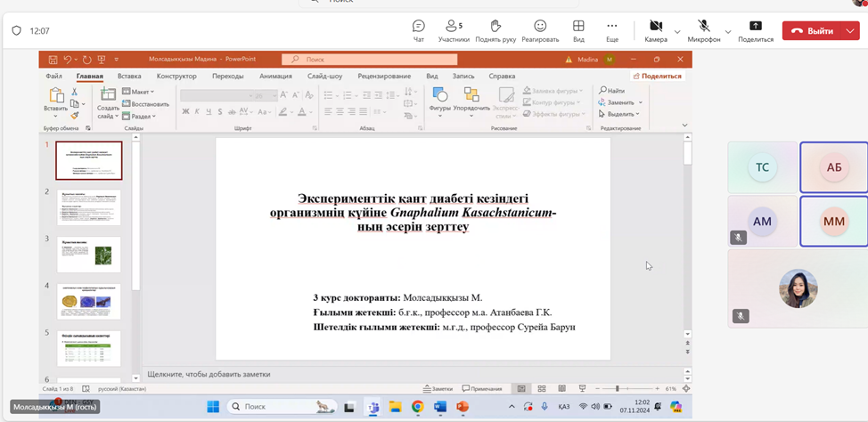Click the zoom slider handle
868x422 pixels.
[618, 389]
